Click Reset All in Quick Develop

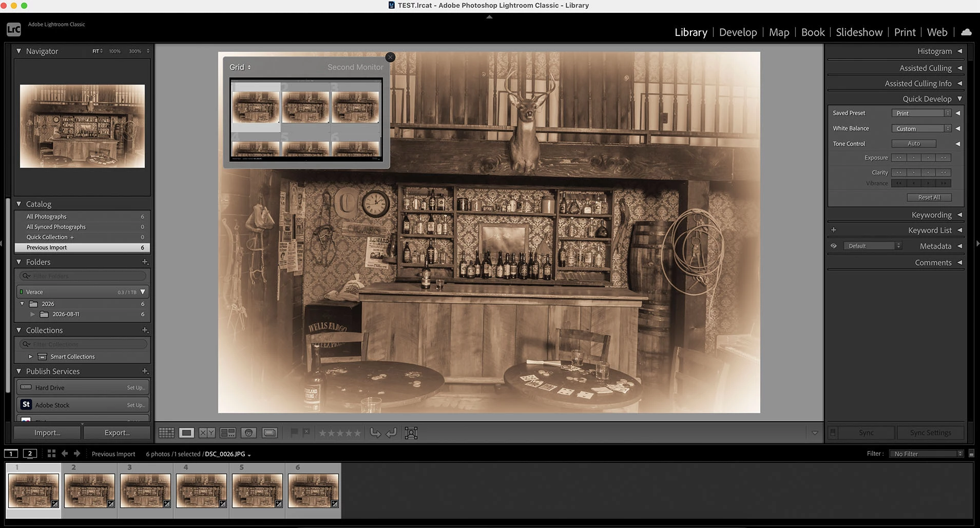coord(929,197)
